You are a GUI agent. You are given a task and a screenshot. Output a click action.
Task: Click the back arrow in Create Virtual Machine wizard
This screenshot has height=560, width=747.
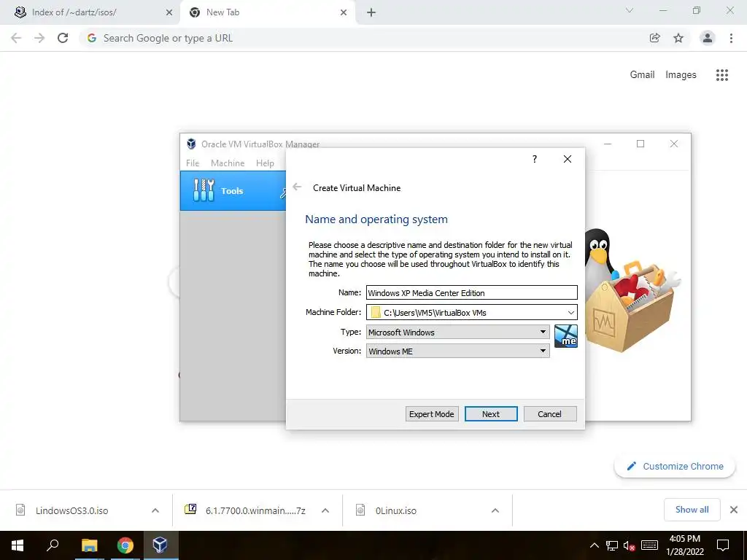pyautogui.click(x=297, y=187)
